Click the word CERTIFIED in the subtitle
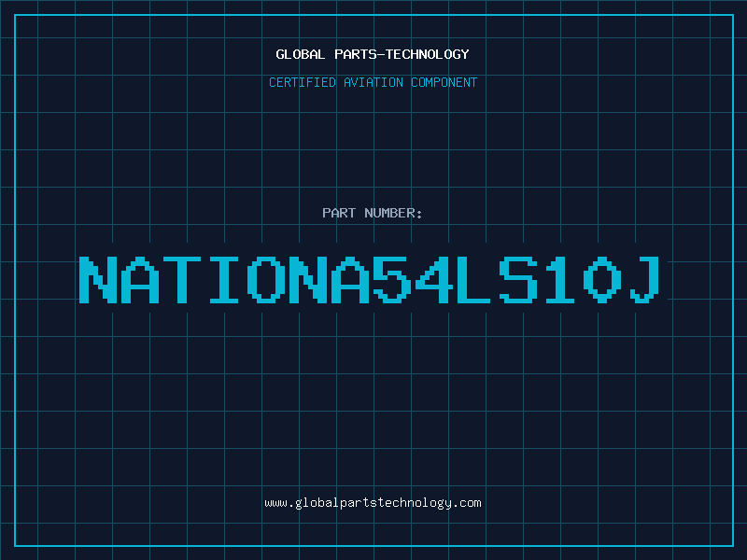 [x=303, y=82]
